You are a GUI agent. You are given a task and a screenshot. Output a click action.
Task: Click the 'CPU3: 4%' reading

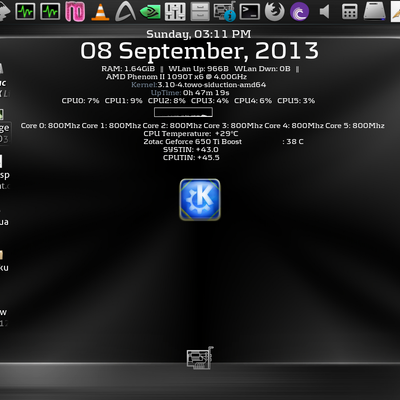tap(210, 101)
